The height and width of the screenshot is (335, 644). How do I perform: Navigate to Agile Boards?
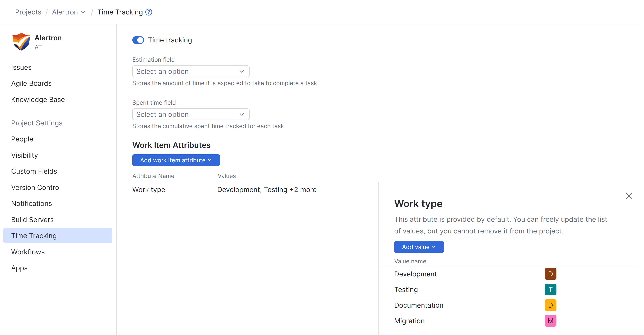click(x=31, y=83)
